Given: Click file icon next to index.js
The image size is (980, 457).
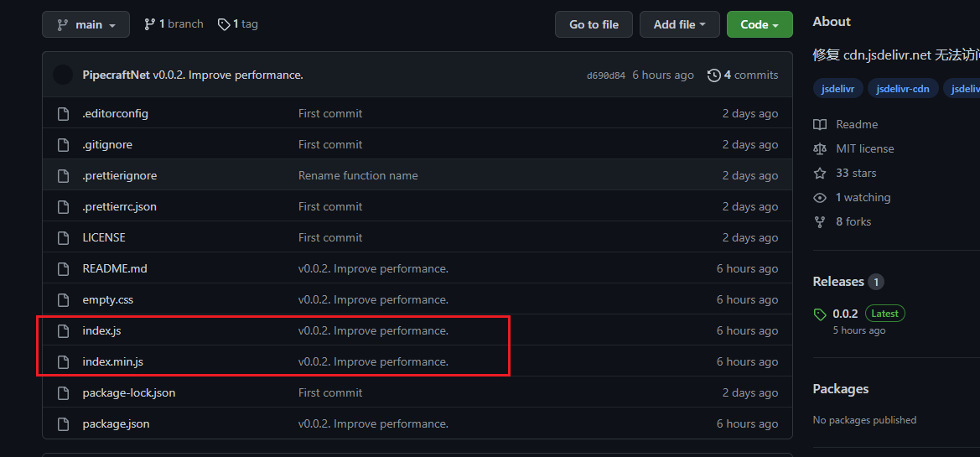Looking at the screenshot, I should [x=63, y=330].
